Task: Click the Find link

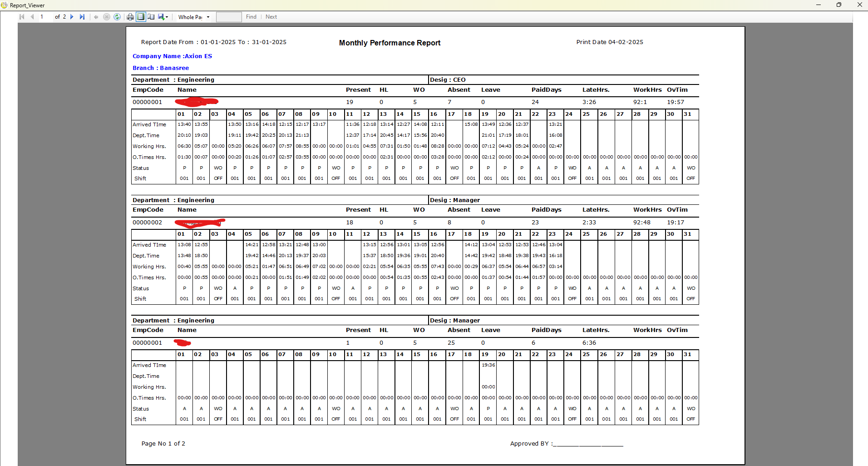Action: [251, 17]
